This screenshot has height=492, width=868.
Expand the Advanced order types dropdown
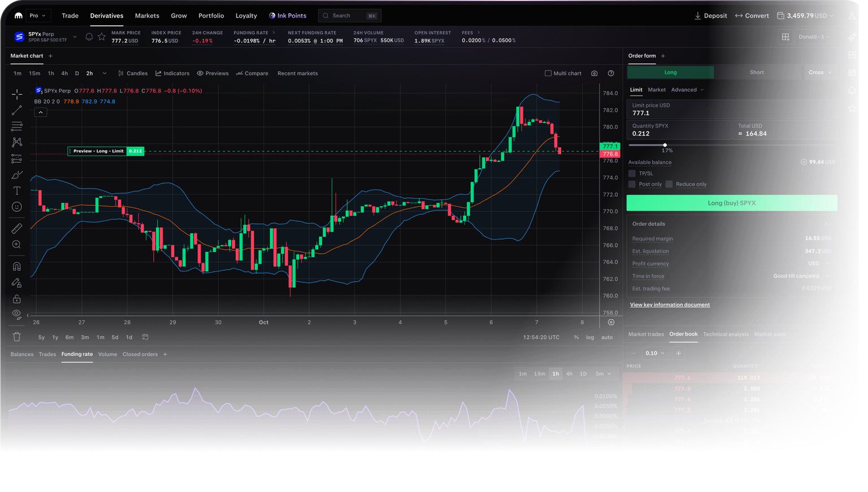(688, 90)
